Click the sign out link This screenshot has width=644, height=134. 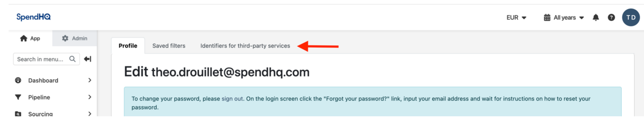coord(232,99)
